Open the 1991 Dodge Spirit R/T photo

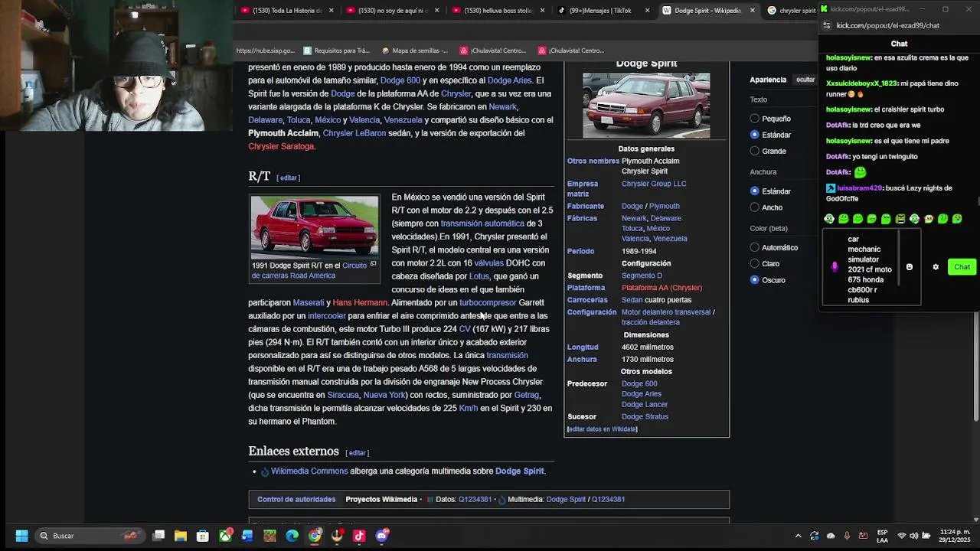click(314, 227)
